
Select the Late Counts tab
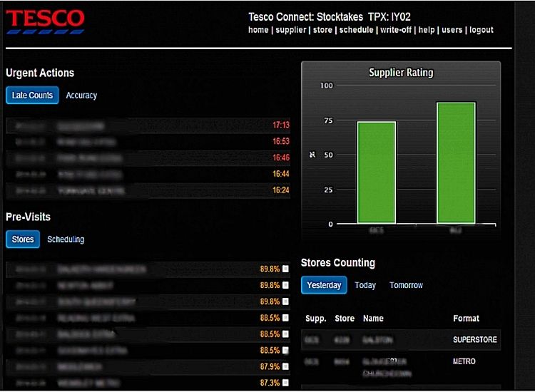(x=32, y=96)
